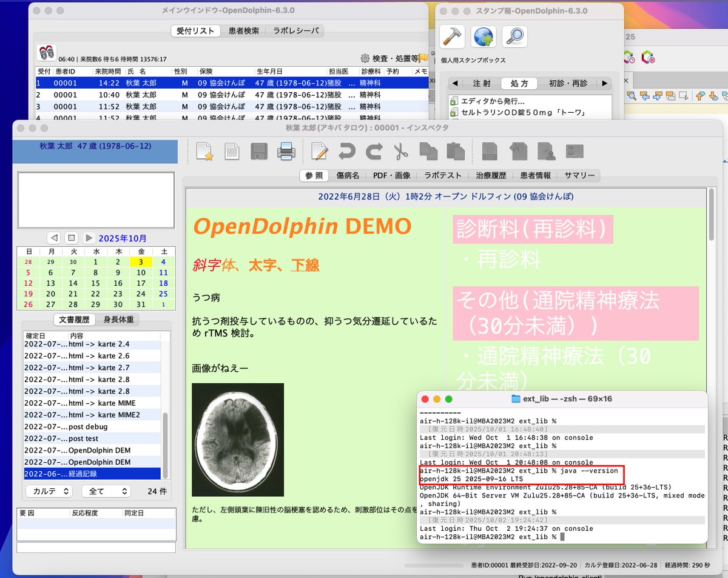Click the gear icon beside 検査・処置等

365,58
